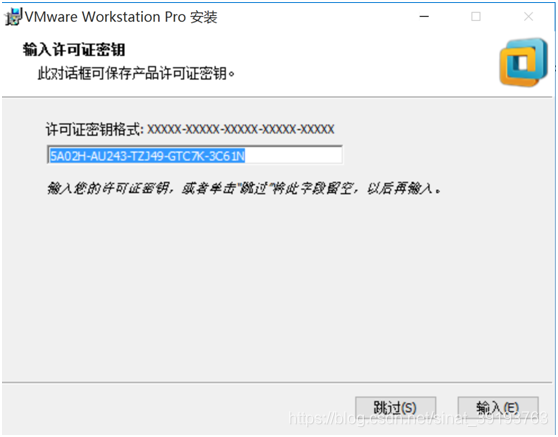Click 跳过(S) to skip entering the license key

pos(395,407)
